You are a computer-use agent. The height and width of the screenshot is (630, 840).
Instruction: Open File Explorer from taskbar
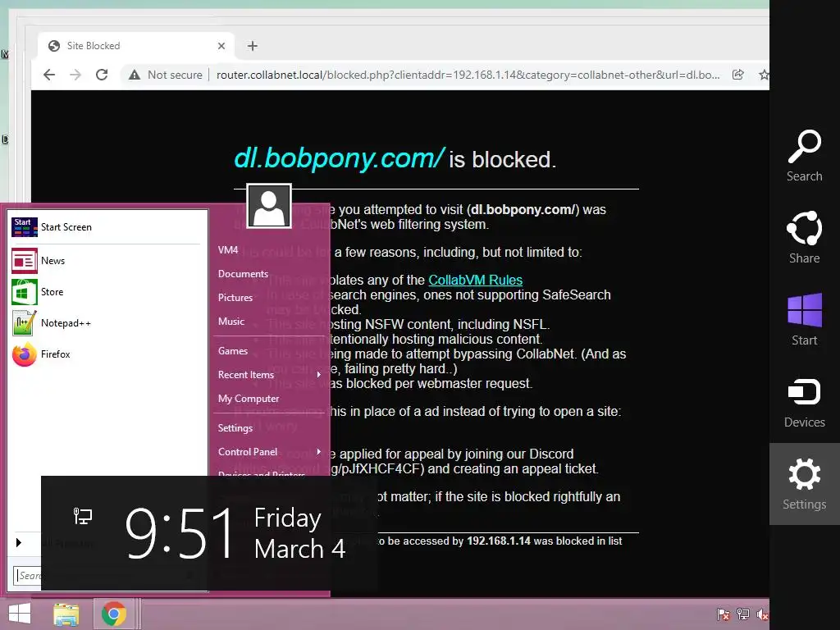click(66, 614)
